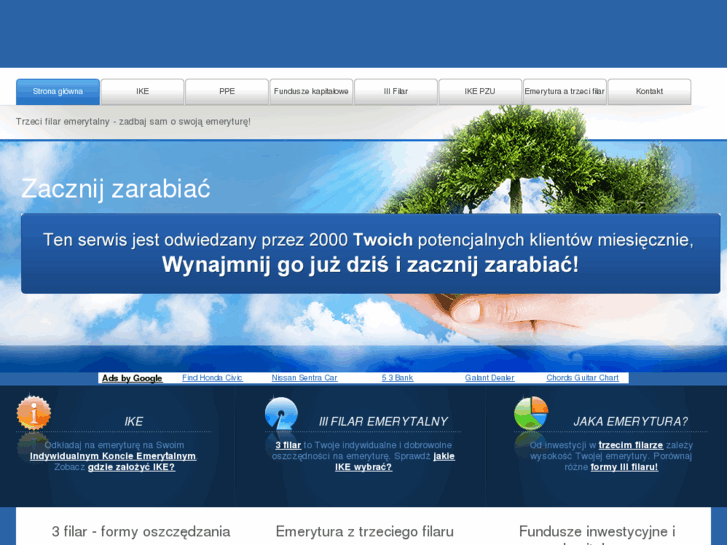This screenshot has height=545, width=727.
Task: Open the Nissan Sentra Car ad link
Action: pos(305,378)
